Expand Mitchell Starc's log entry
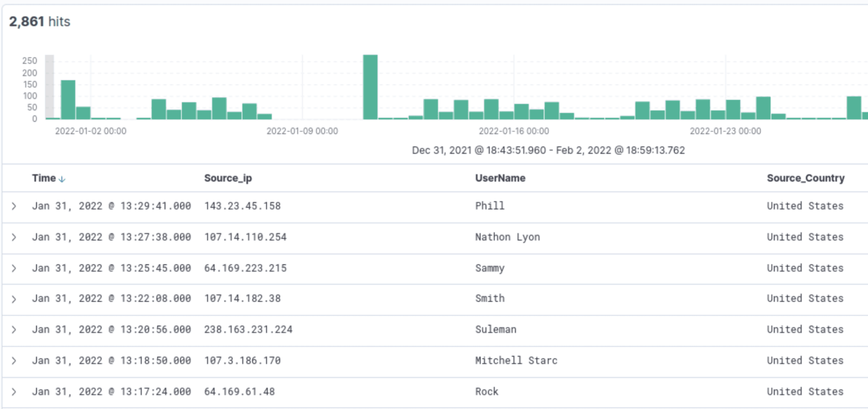This screenshot has width=868, height=409. pos(14,360)
